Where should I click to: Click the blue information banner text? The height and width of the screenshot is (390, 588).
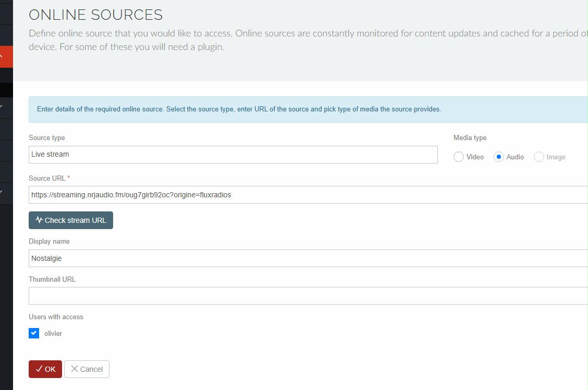(x=239, y=109)
